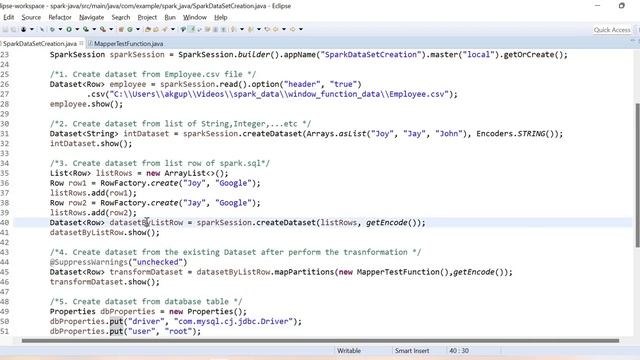Restore down the Eclipse window
Screen dimensions: 640x360
point(622,6)
